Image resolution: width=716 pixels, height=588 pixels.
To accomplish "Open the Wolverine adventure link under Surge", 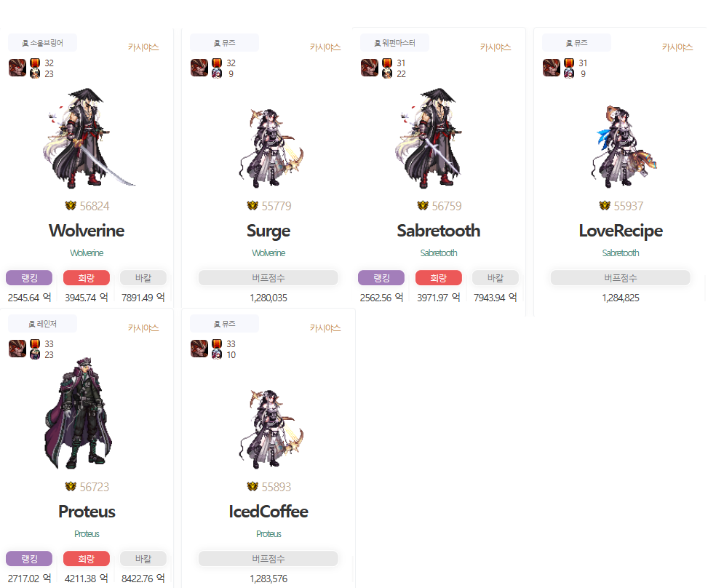I will tap(268, 253).
